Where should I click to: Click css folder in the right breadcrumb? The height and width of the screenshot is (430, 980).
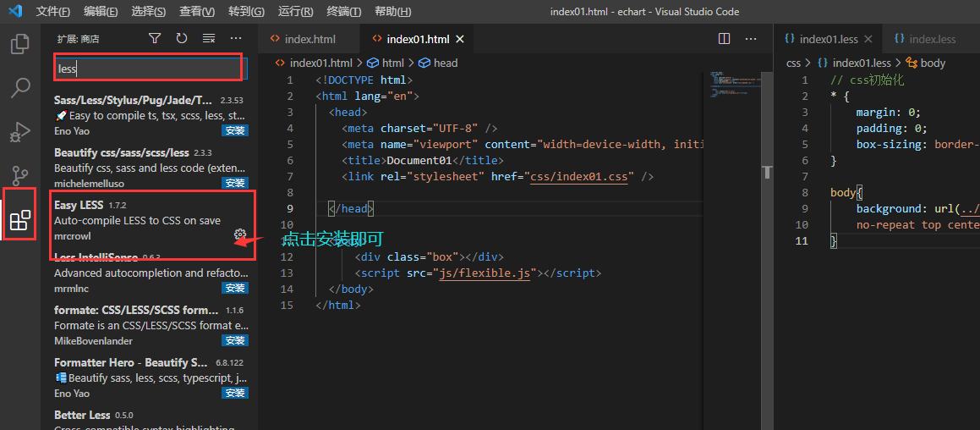793,63
